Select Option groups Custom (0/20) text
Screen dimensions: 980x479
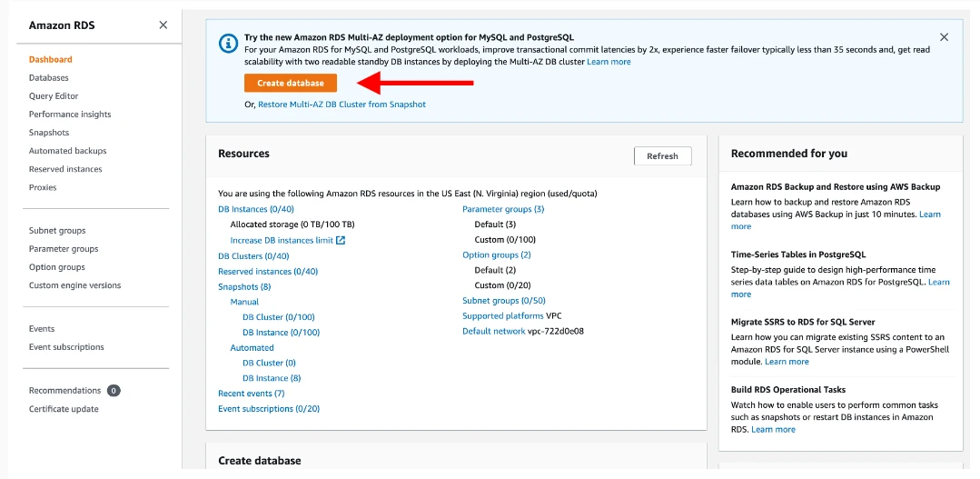click(502, 285)
